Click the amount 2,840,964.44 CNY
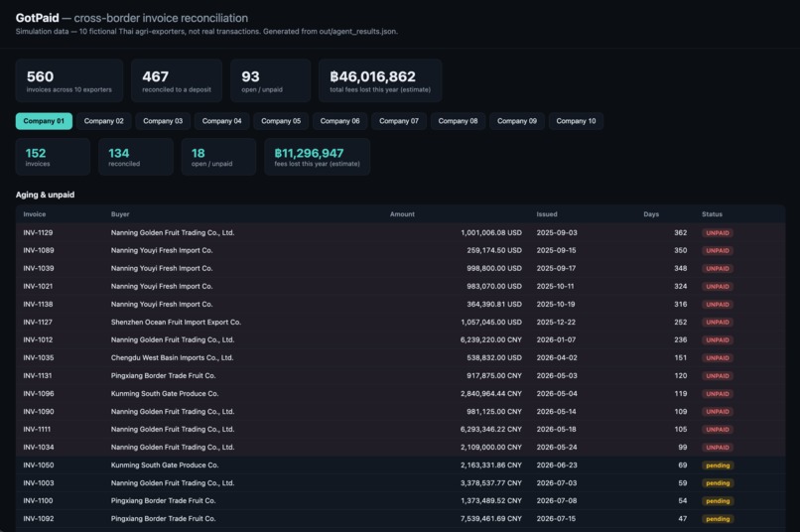800x532 pixels. click(490, 393)
